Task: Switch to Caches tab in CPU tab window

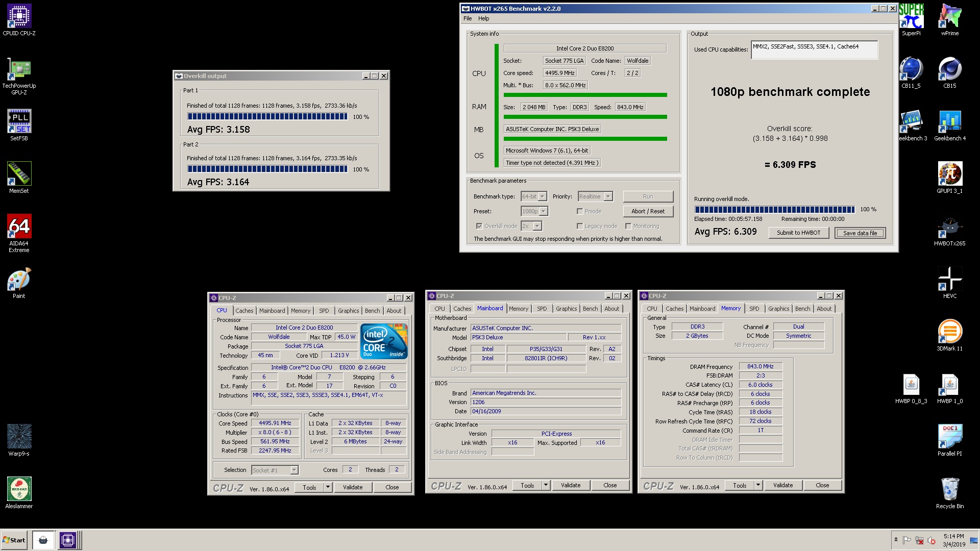Action: (244, 311)
